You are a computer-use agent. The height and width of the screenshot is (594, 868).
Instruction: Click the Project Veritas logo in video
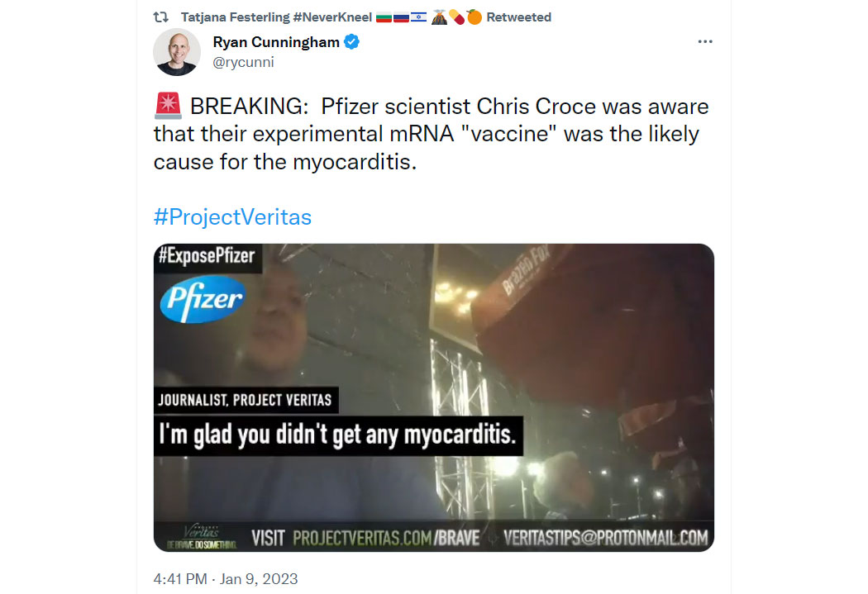(x=202, y=536)
